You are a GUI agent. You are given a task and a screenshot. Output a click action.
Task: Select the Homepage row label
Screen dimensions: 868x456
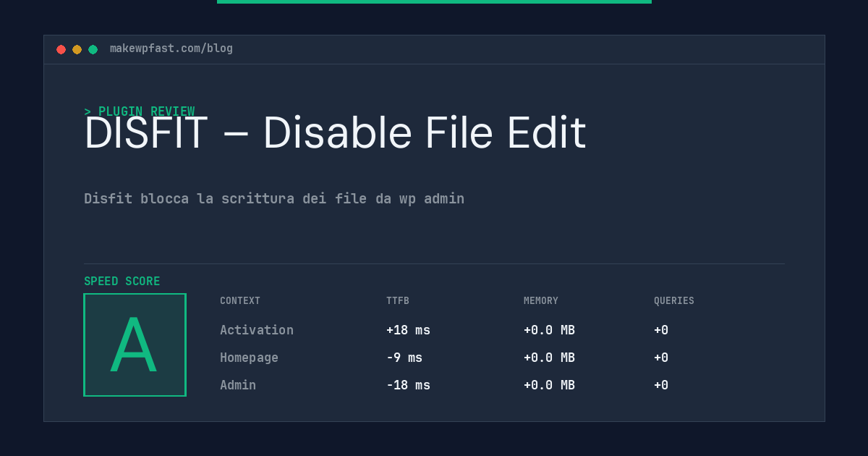click(249, 358)
